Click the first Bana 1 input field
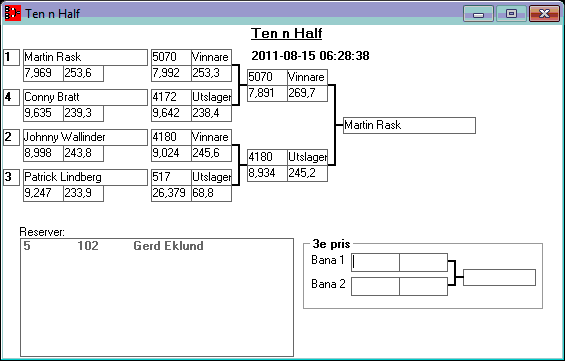 375,263
